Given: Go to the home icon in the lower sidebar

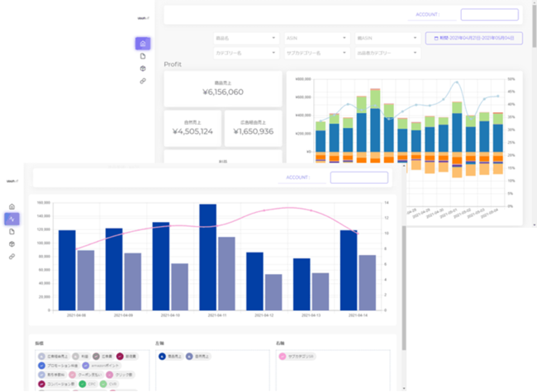Looking at the screenshot, I should [12, 206].
